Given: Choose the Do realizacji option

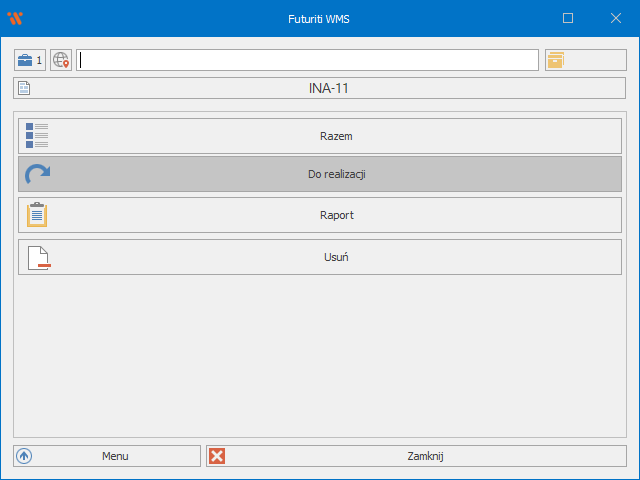Looking at the screenshot, I should tap(336, 174).
